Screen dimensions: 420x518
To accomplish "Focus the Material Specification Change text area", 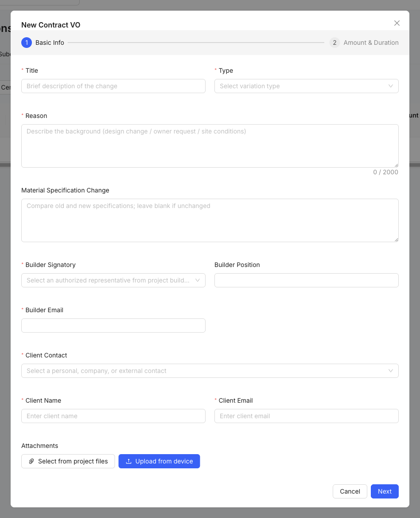I will click(210, 220).
